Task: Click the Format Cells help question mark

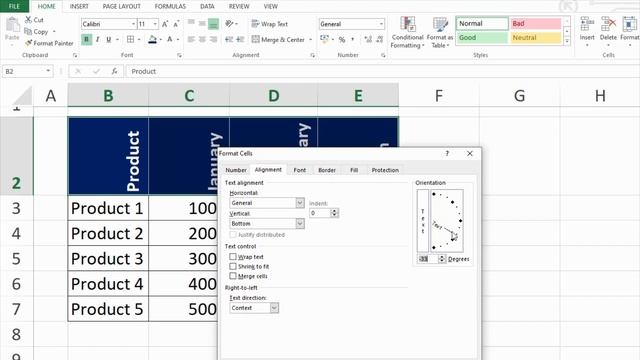Action: [447, 153]
